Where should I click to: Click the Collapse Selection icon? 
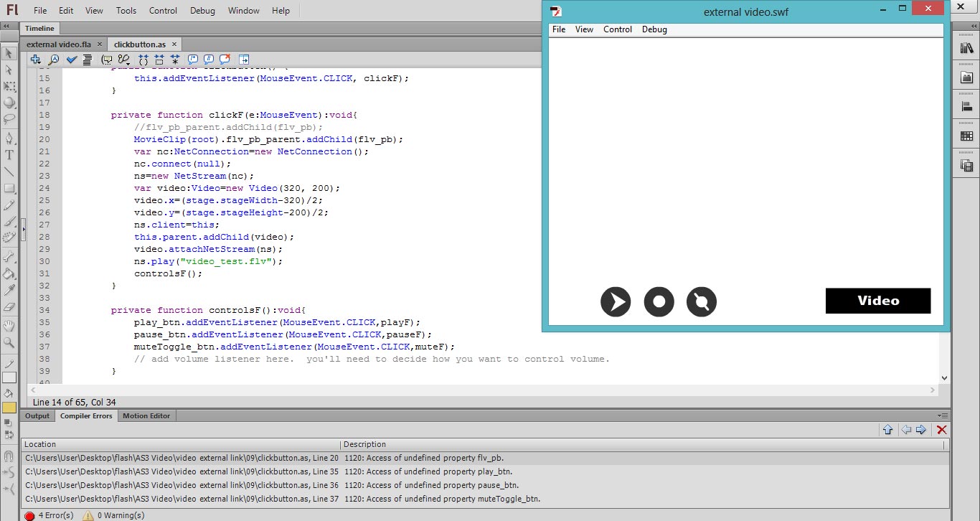(x=159, y=60)
